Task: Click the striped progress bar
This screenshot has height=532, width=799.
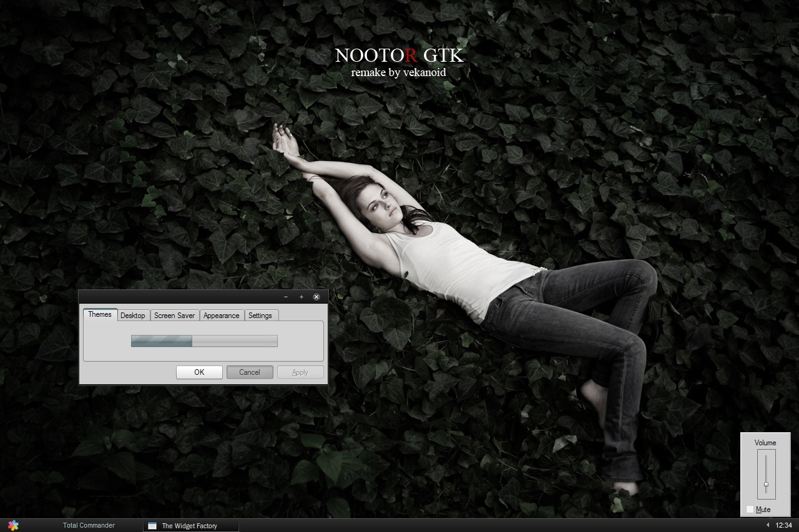Action: point(203,341)
